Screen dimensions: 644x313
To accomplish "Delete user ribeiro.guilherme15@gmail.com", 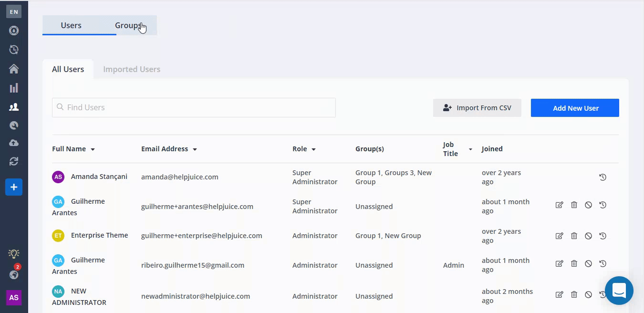I will (574, 263).
